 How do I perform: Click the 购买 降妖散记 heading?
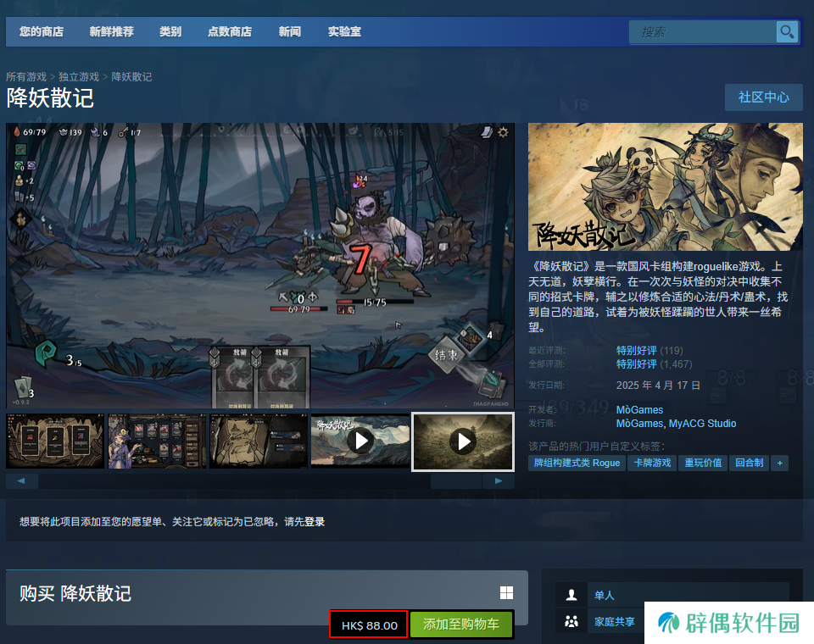pos(75,593)
